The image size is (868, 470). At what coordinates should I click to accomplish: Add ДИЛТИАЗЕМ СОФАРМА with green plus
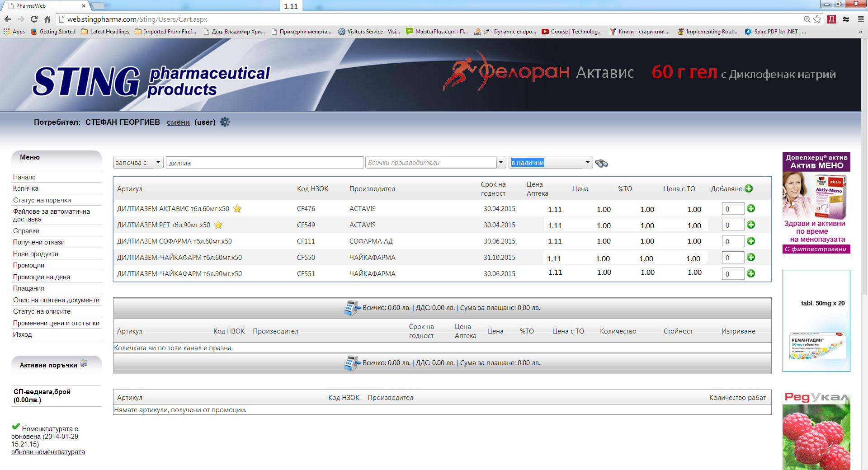[x=751, y=241]
